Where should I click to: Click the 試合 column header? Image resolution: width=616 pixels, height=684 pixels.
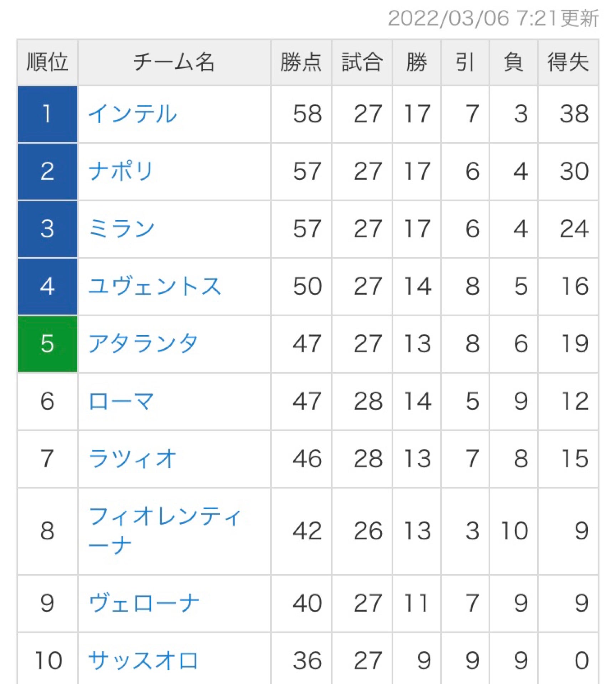[x=362, y=62]
